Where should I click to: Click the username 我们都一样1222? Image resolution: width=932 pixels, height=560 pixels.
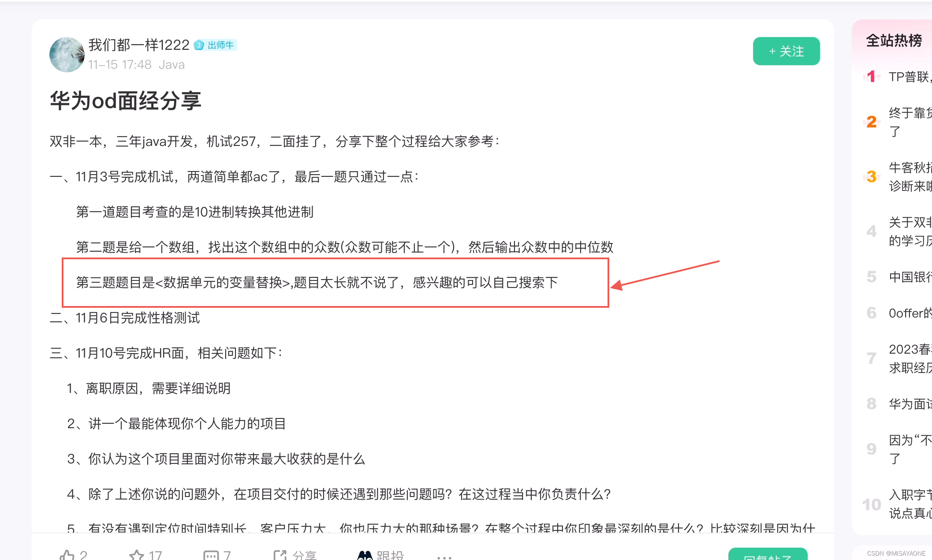139,44
